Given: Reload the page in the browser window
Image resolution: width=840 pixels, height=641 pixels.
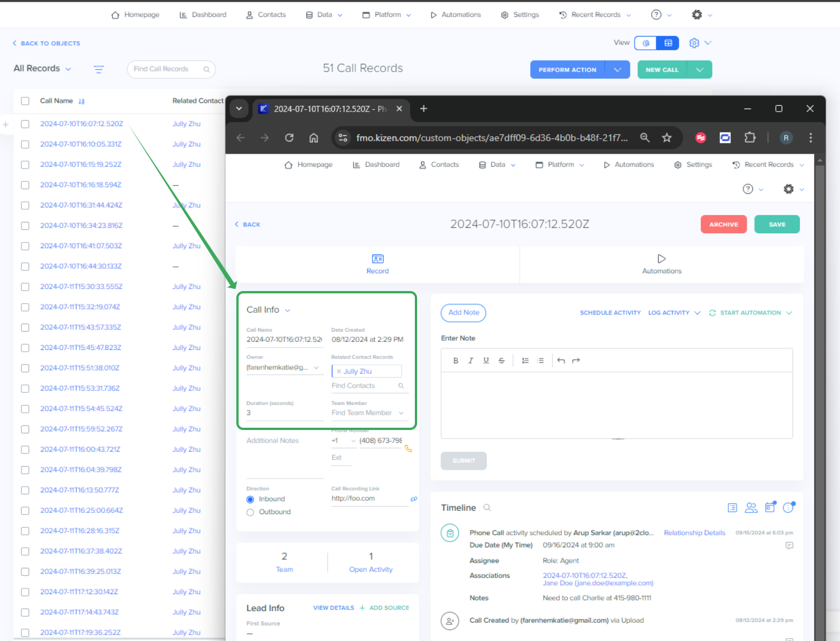Looking at the screenshot, I should coord(290,138).
